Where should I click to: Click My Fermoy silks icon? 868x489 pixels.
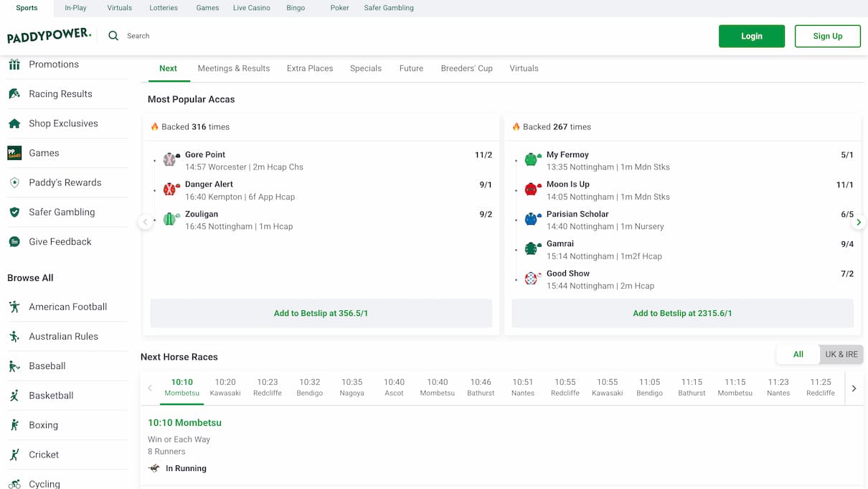click(x=533, y=159)
